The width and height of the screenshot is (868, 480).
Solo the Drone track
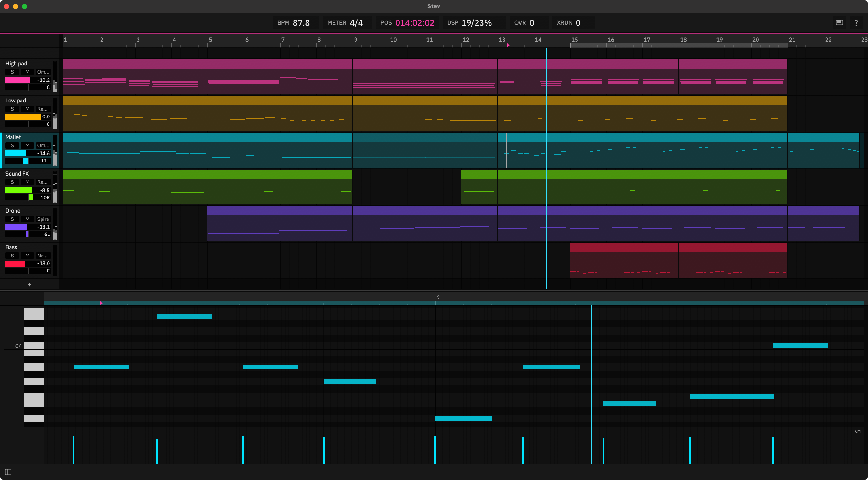pos(12,219)
